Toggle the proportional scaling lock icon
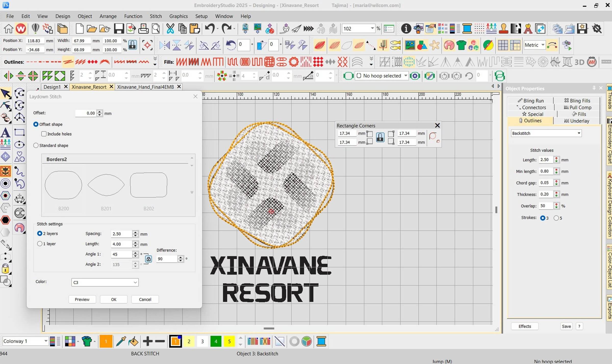The width and height of the screenshot is (612, 364). click(132, 45)
